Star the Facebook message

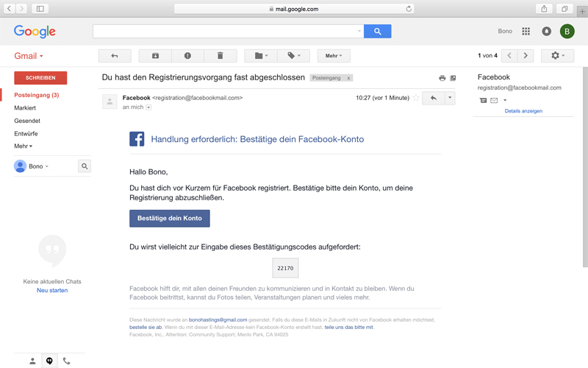click(x=416, y=98)
